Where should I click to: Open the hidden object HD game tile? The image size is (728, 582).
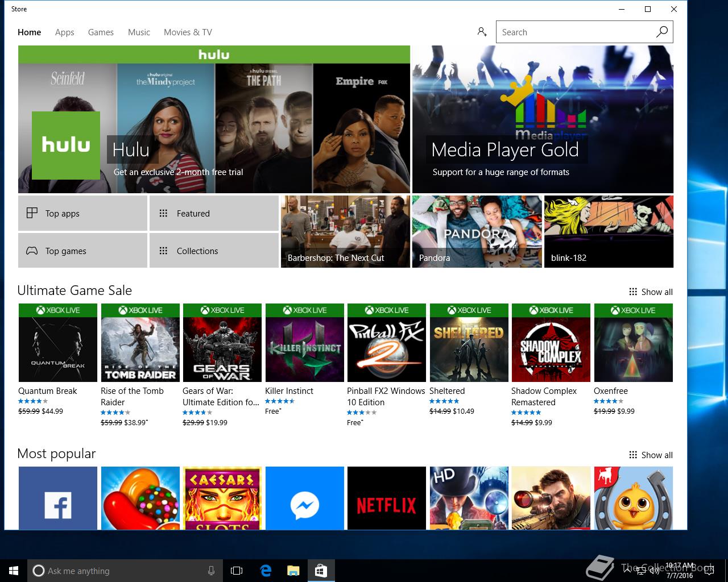[469, 498]
